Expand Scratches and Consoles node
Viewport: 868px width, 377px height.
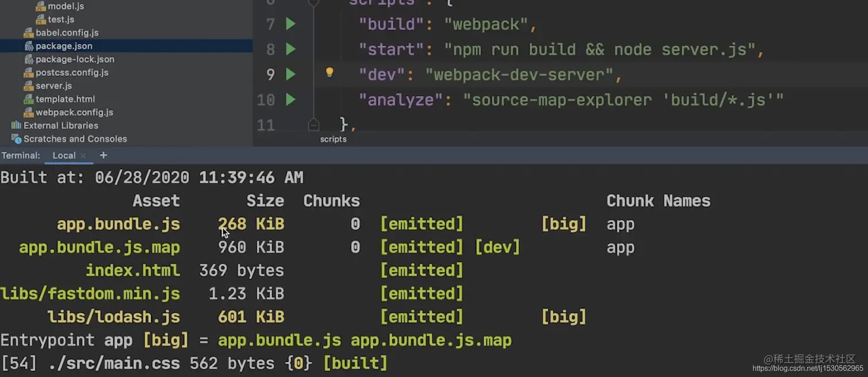pyautogui.click(x=75, y=138)
